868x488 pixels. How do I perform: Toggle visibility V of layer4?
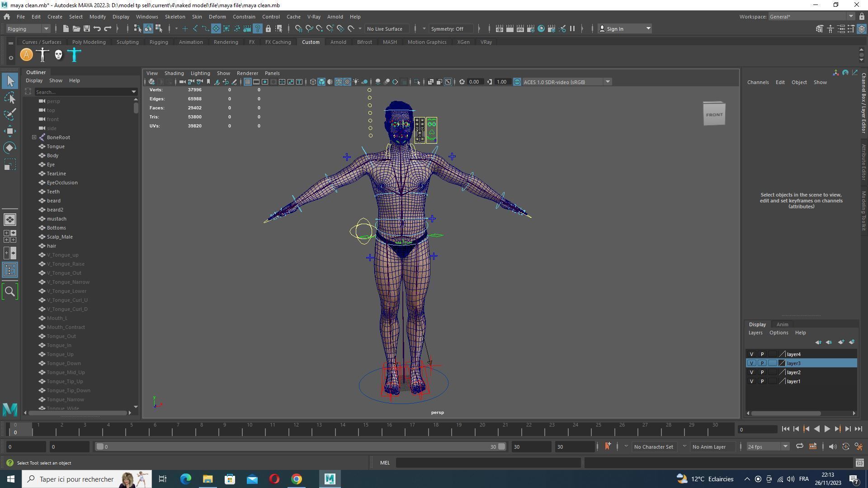coord(751,354)
